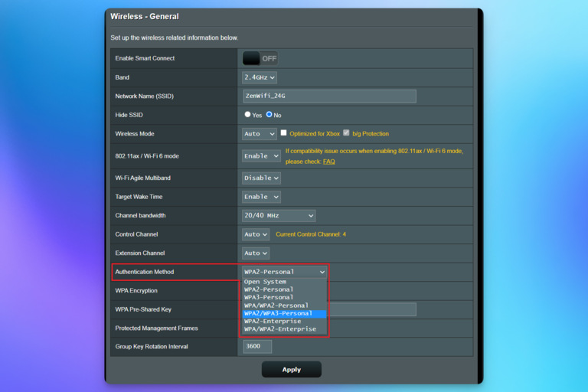The width and height of the screenshot is (588, 392).
Task: Choose highlighted WPA2/WPA3-Personal option
Action: [x=284, y=313]
